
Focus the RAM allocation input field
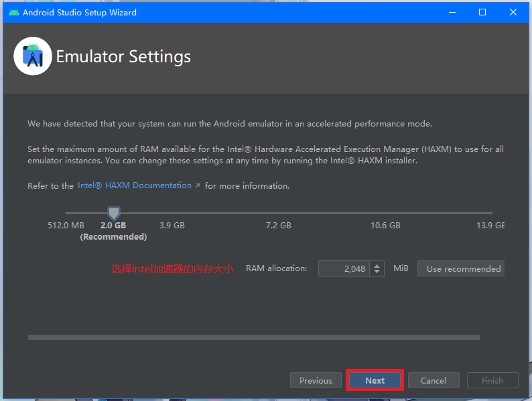[x=344, y=268]
